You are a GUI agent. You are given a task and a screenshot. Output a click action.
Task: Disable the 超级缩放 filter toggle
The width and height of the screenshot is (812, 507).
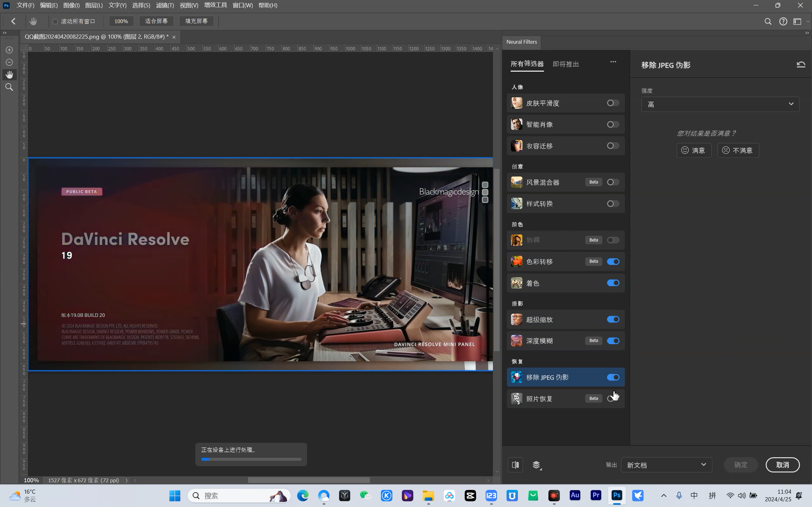click(x=613, y=319)
